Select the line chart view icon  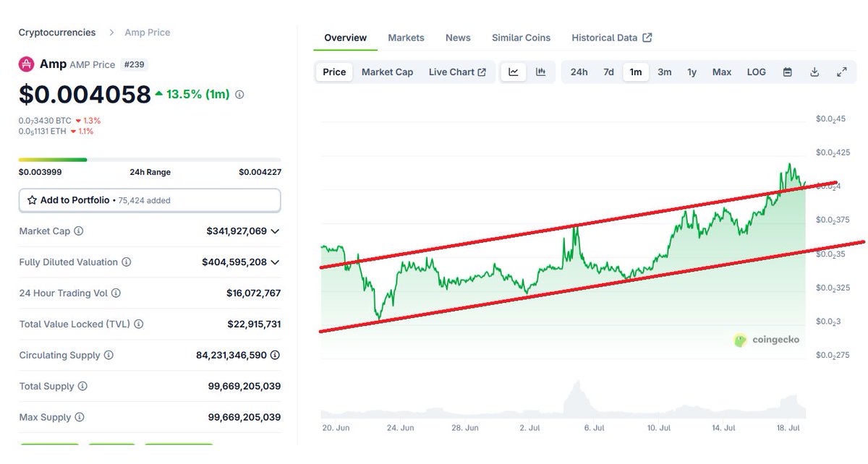coord(514,72)
